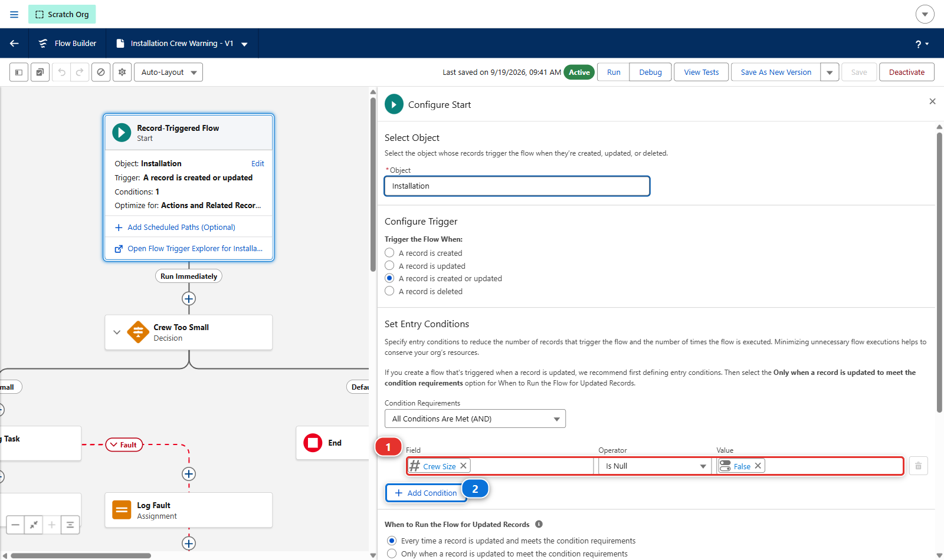Open Save As New Version dropdown arrow

[830, 72]
